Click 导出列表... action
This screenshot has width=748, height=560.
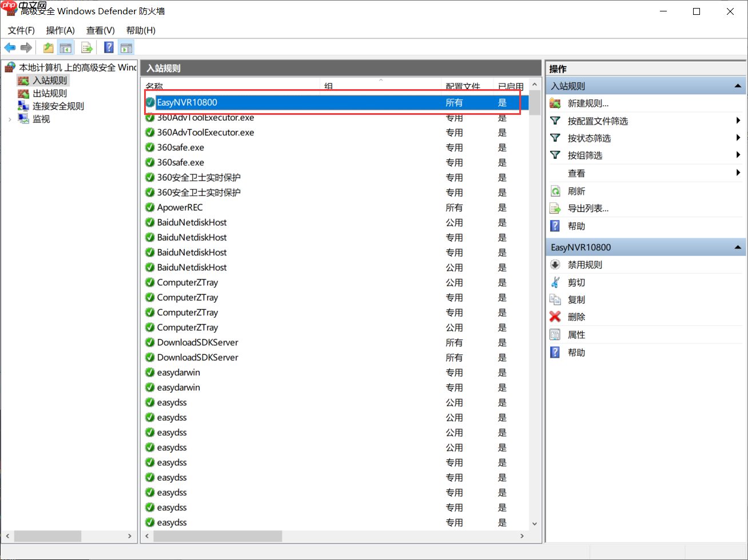[x=588, y=209]
